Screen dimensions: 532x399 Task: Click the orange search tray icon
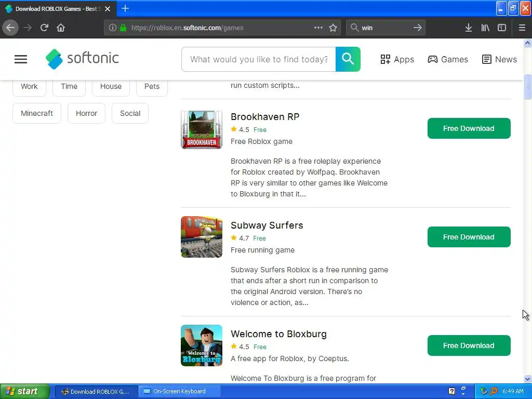pyautogui.click(x=494, y=391)
